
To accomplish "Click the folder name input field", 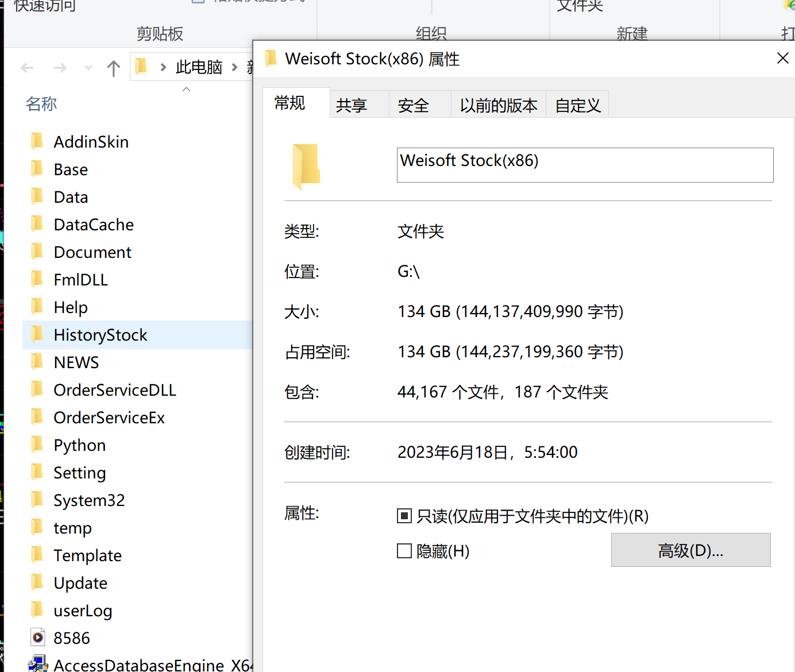I will tap(585, 165).
